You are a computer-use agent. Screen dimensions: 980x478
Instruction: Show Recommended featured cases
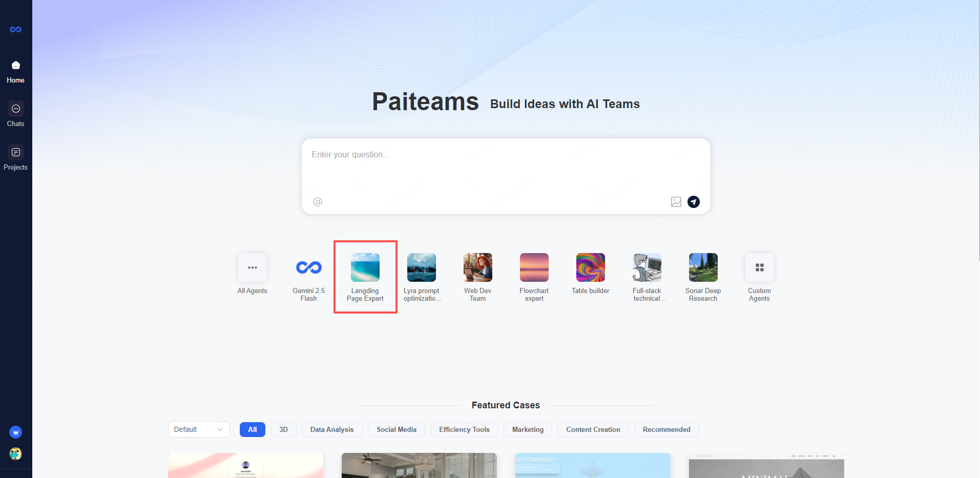(x=666, y=429)
